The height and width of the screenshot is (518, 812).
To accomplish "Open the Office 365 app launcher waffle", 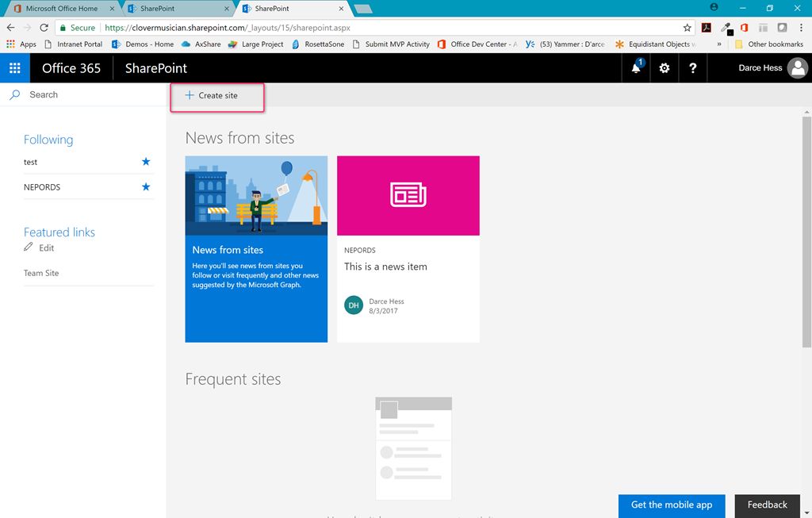I will tap(15, 68).
